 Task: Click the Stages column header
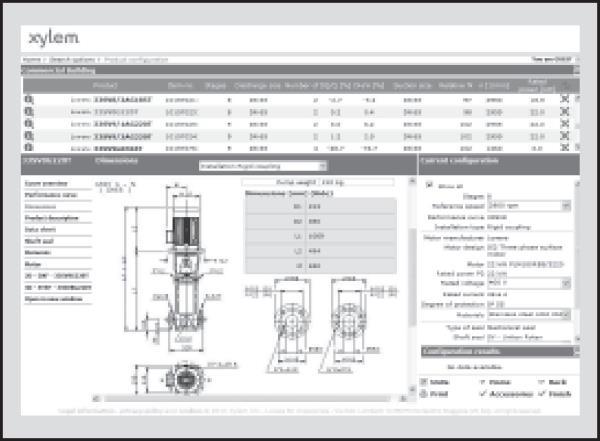pos(215,86)
